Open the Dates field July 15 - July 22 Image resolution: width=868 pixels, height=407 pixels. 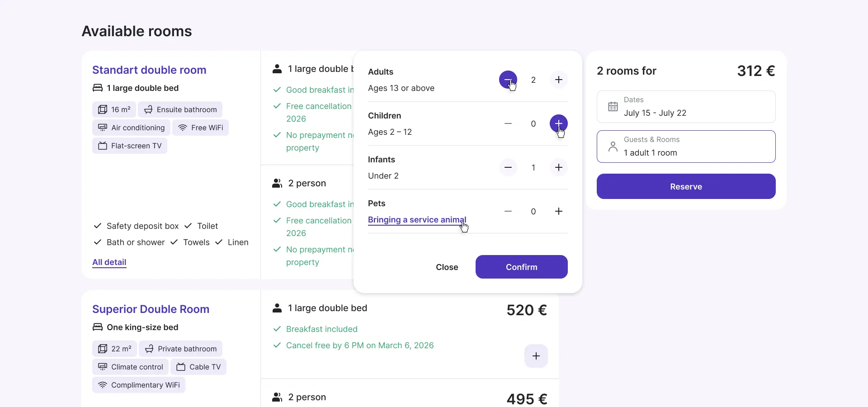click(686, 107)
